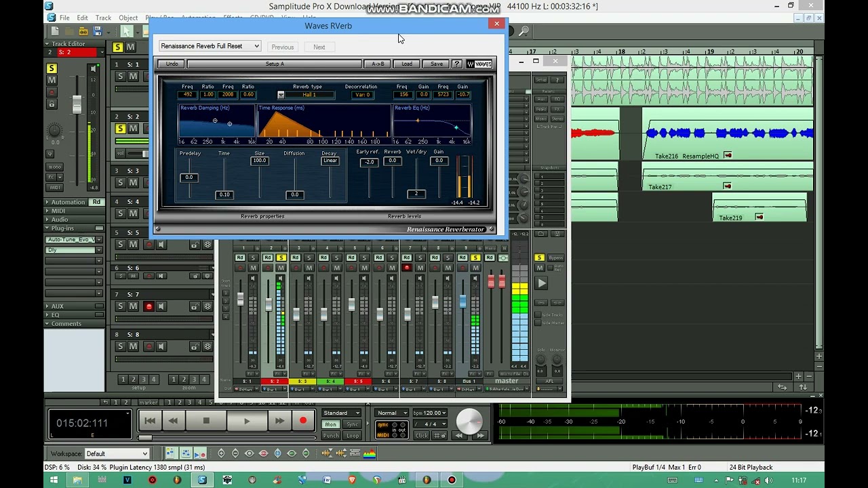
Task: Open the Workspace Default dropdown
Action: (x=117, y=453)
